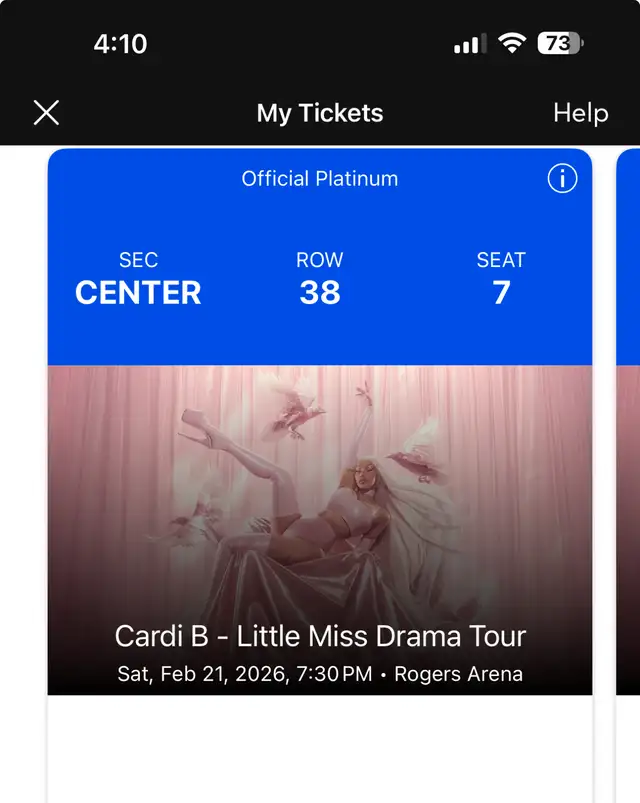Open the ticket info (i) icon

click(x=562, y=179)
